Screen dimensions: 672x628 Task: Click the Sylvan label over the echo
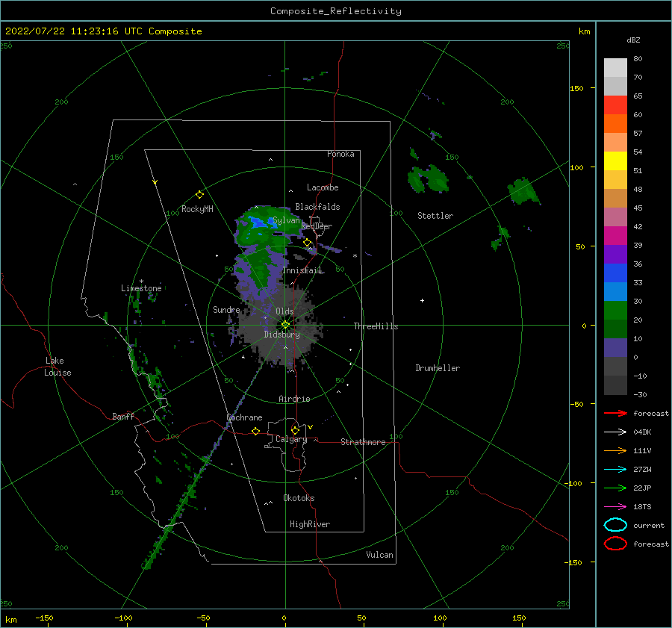click(x=286, y=220)
